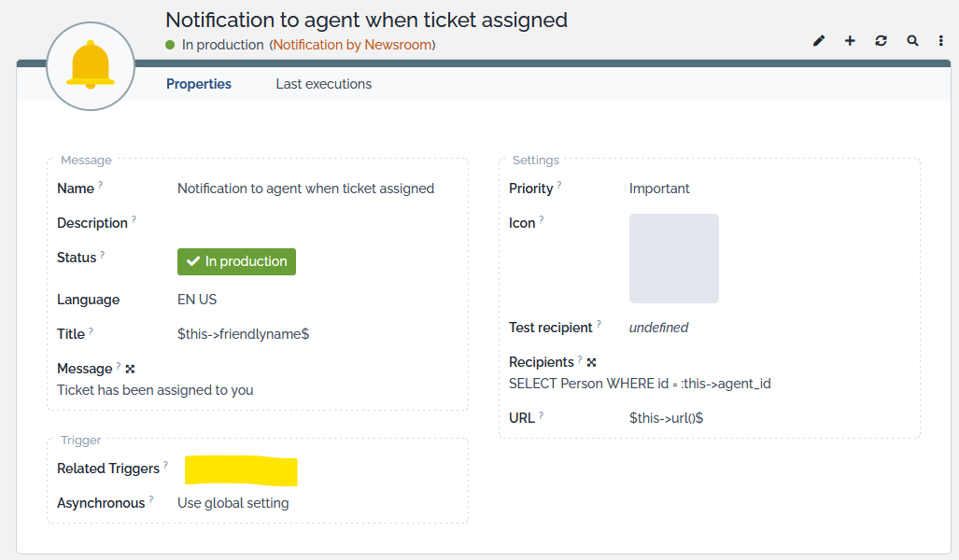The width and height of the screenshot is (959, 560).
Task: Open the three-dot more actions menu
Action: point(941,41)
